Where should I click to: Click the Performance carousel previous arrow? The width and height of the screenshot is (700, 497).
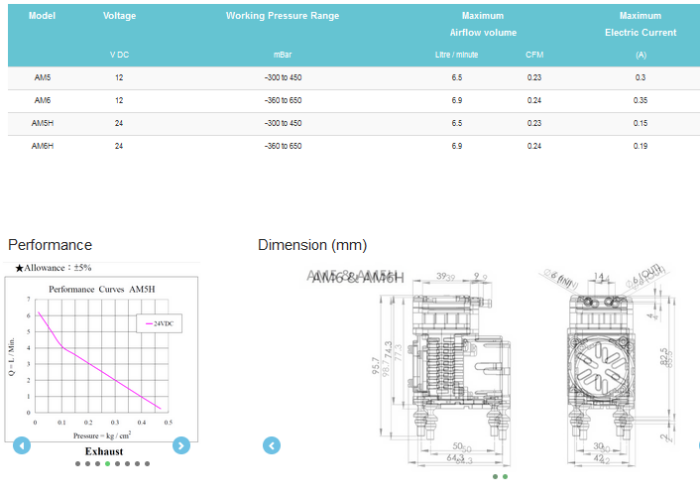pyautogui.click(x=21, y=445)
